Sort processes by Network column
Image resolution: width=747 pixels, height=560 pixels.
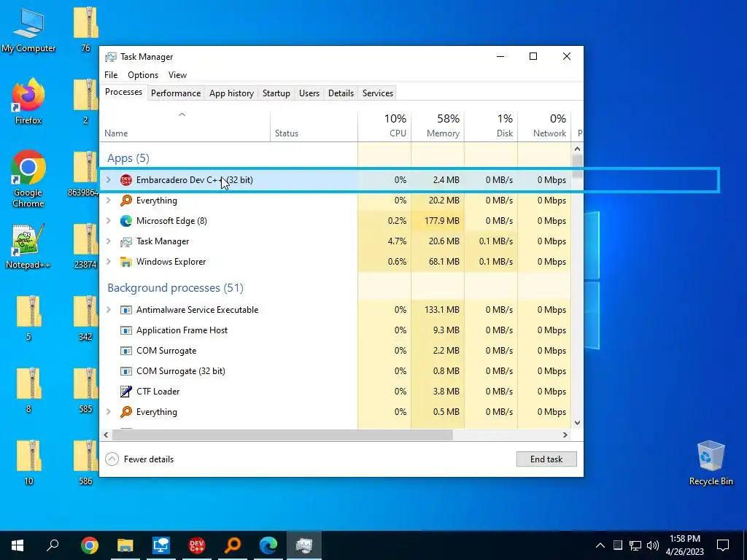click(x=544, y=126)
